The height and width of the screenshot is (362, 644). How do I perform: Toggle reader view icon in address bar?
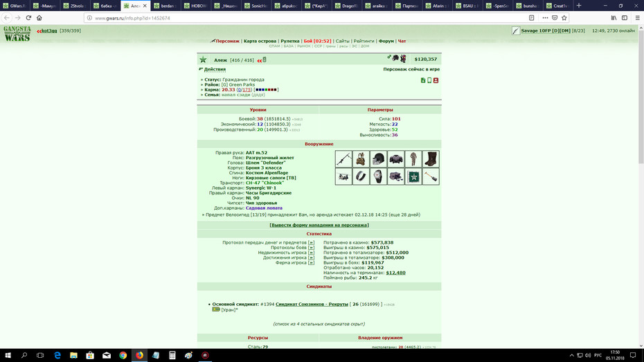coord(531,17)
